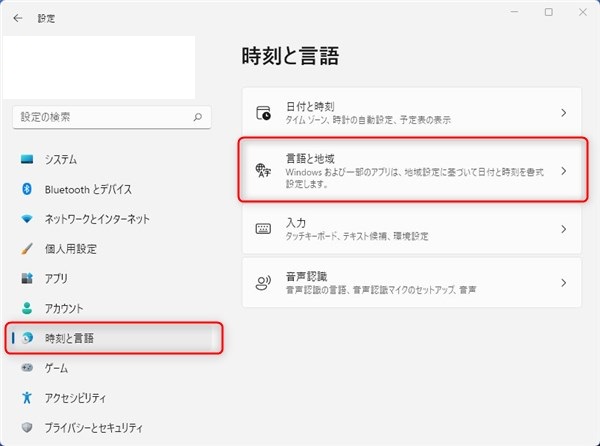Open 言語と地域 via its right chevron
The width and height of the screenshot is (600, 446).
pyautogui.click(x=563, y=171)
